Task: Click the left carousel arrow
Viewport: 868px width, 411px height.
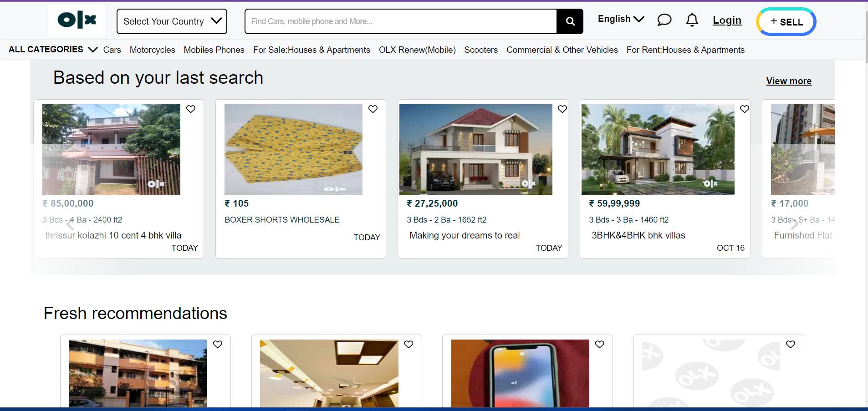Action: (x=70, y=224)
